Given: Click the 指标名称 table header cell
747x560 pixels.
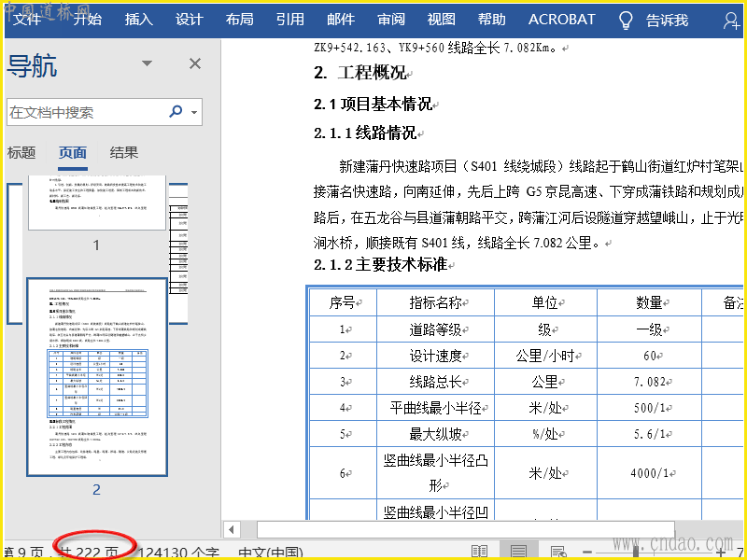Looking at the screenshot, I should pos(435,302).
